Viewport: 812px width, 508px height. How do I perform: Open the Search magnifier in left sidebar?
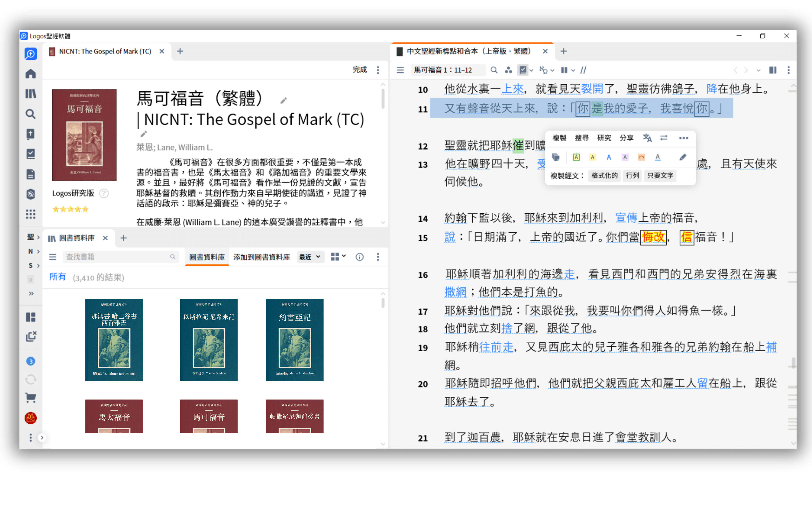[31, 114]
